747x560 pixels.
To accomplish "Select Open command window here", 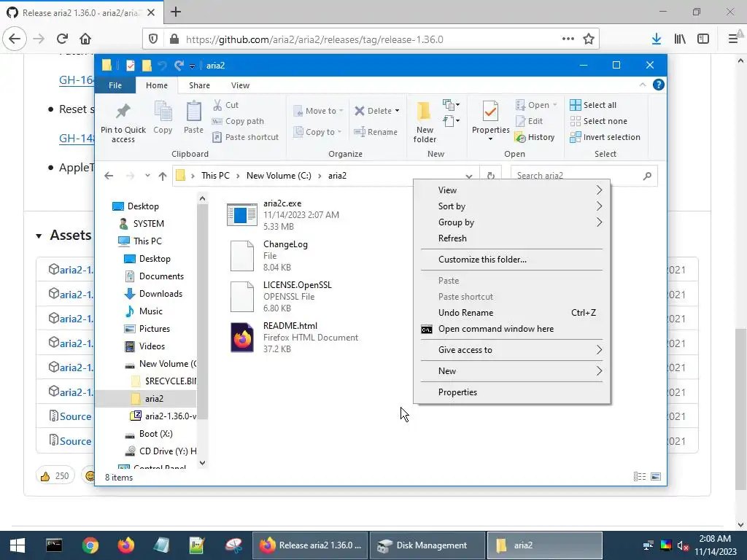I will point(511,329).
